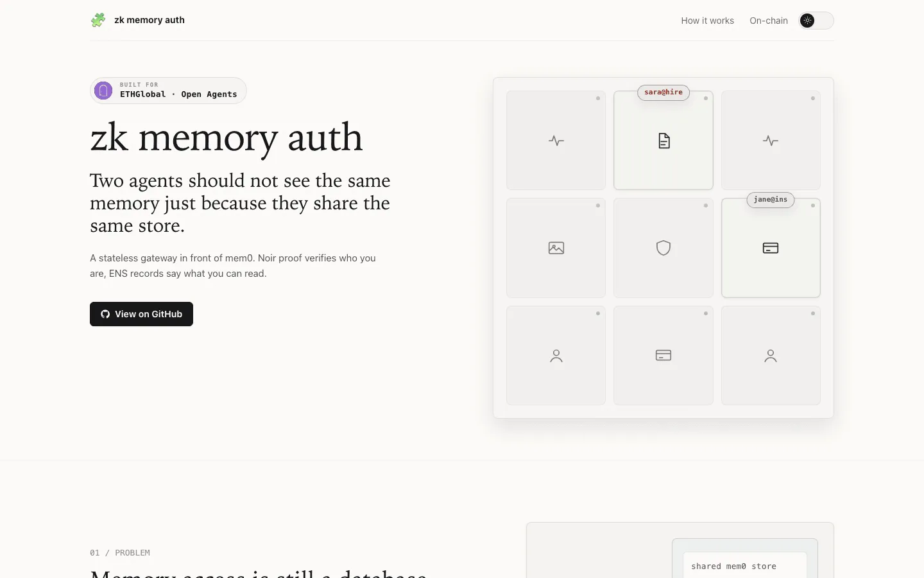Open the ETHGlobal Open Agents badge
Screen dimensions: 924x578
168,91
